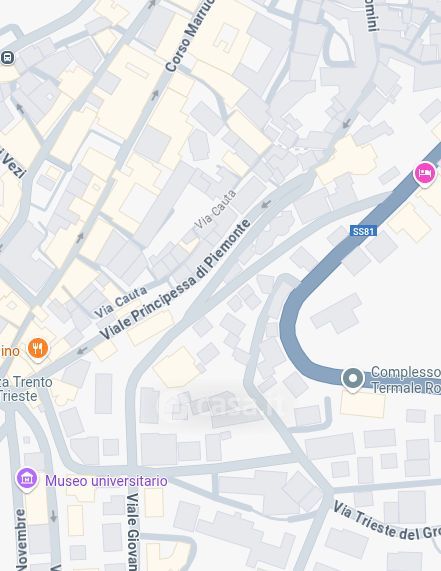This screenshot has height=571, width=441.
Task: Click the yellow building below Complesso Termale pin
Action: point(363,405)
